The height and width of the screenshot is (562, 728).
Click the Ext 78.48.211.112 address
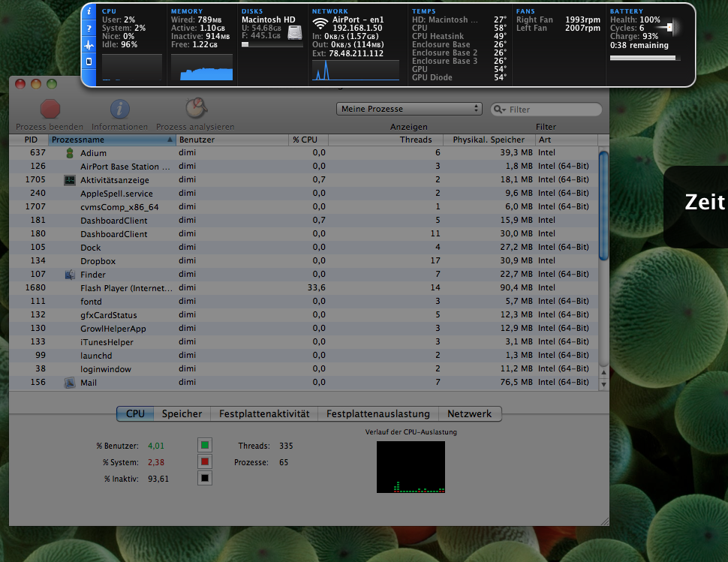click(x=347, y=53)
